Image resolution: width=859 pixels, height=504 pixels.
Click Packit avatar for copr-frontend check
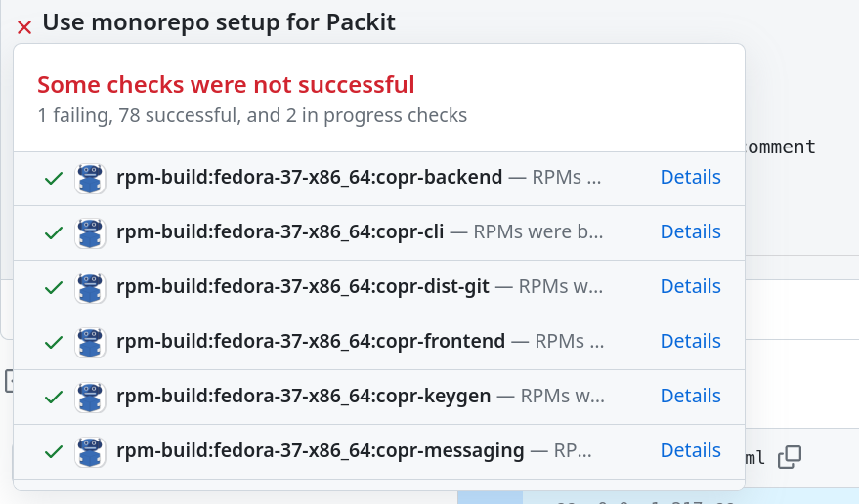tap(91, 343)
